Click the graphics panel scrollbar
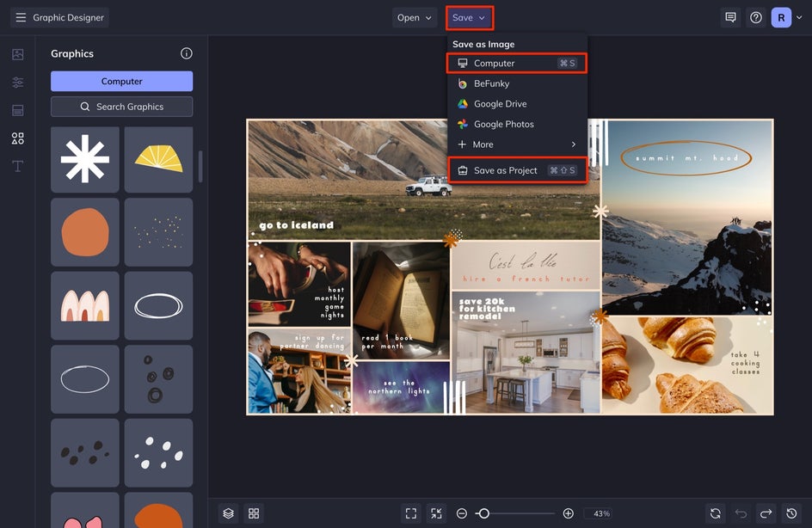The width and height of the screenshot is (812, 528). point(200,166)
